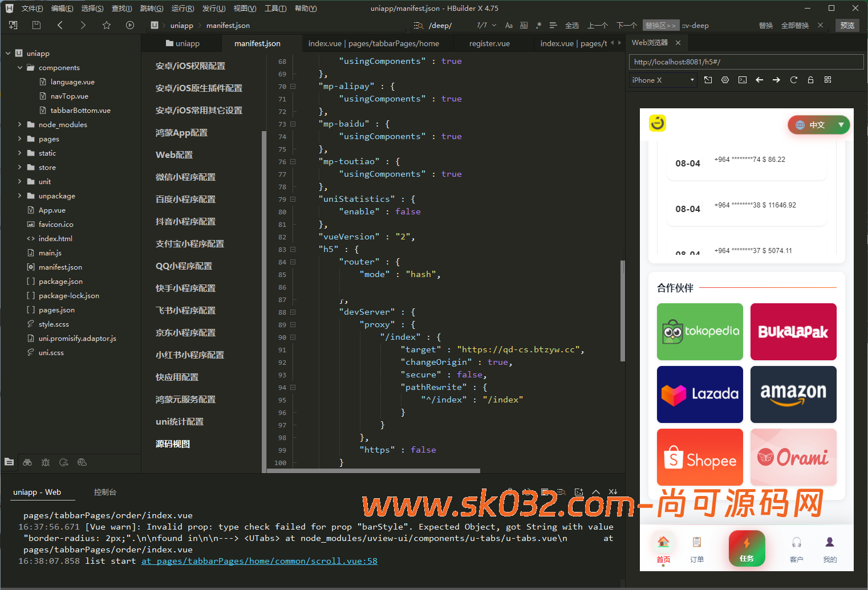
Task: Click the binoculars search icon in sidebar footer
Action: click(27, 462)
